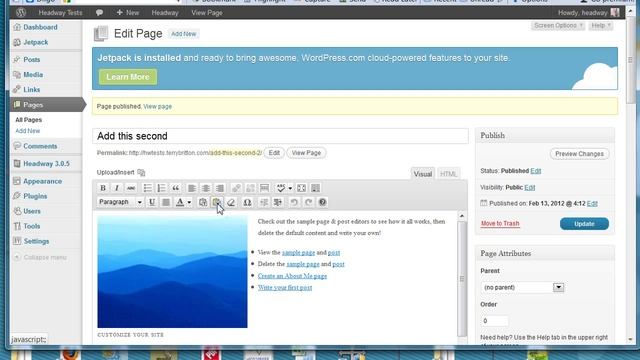Image resolution: width=640 pixels, height=360 pixels.
Task: Open the Parent page dropdown
Action: pos(522,287)
